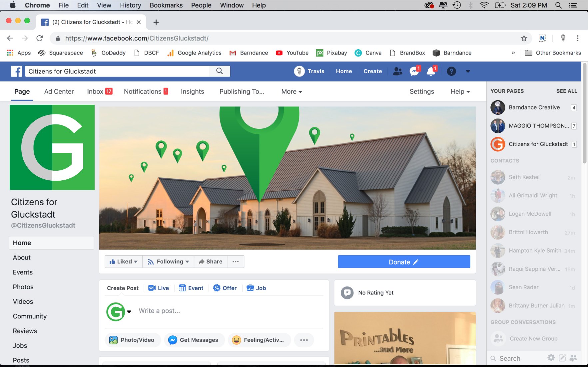Click the Offer post option
Viewport: 588px width, 367px height.
point(225,288)
